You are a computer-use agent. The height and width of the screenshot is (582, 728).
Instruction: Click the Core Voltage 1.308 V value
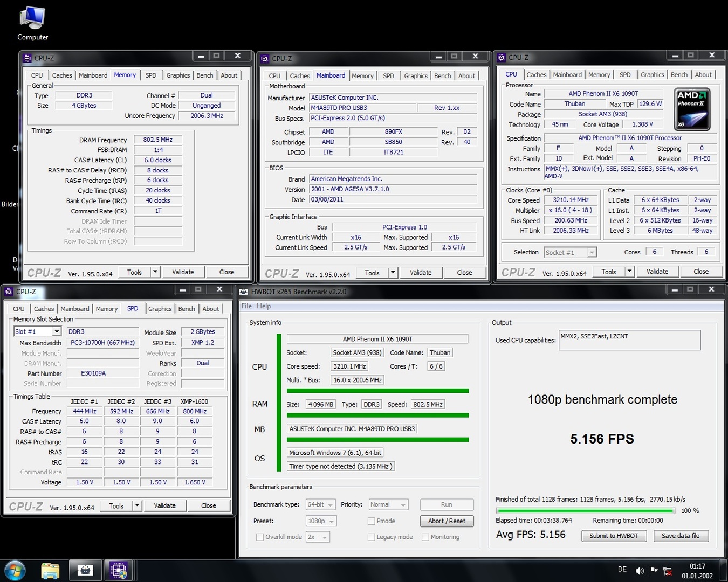pos(643,124)
